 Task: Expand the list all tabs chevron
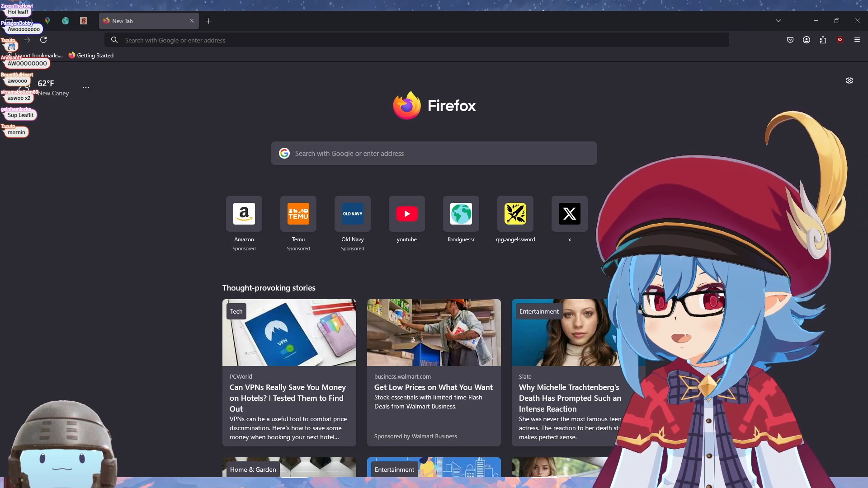[778, 21]
